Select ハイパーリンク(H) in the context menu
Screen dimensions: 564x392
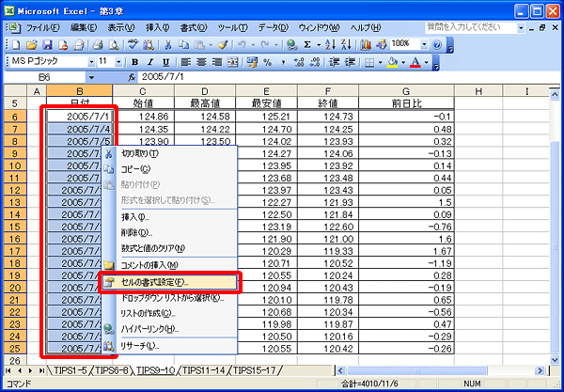point(168,329)
